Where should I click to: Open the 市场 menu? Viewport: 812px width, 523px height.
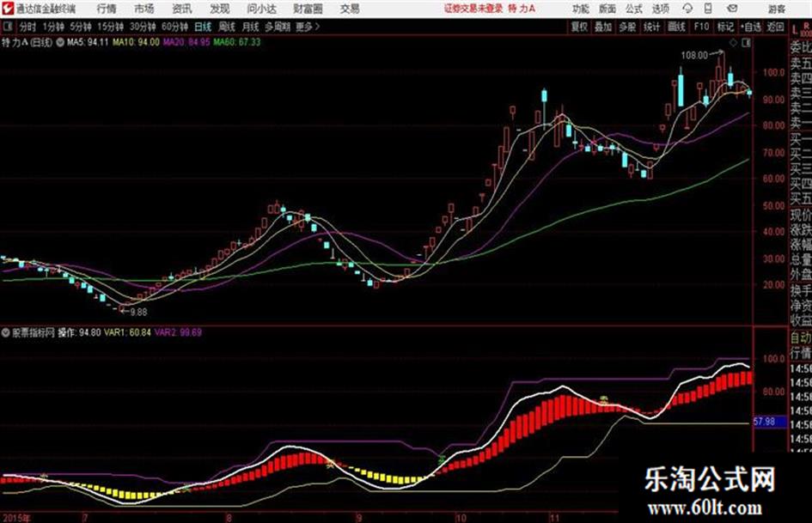click(144, 9)
